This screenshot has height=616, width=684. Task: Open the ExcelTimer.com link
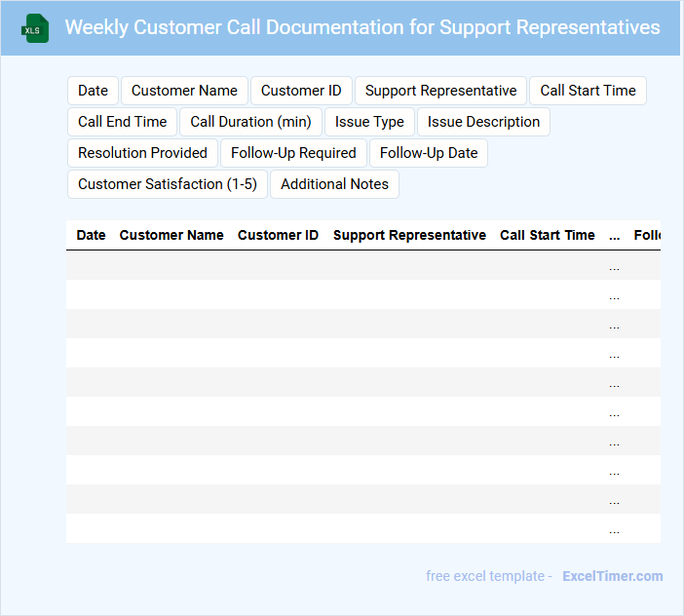click(x=613, y=576)
